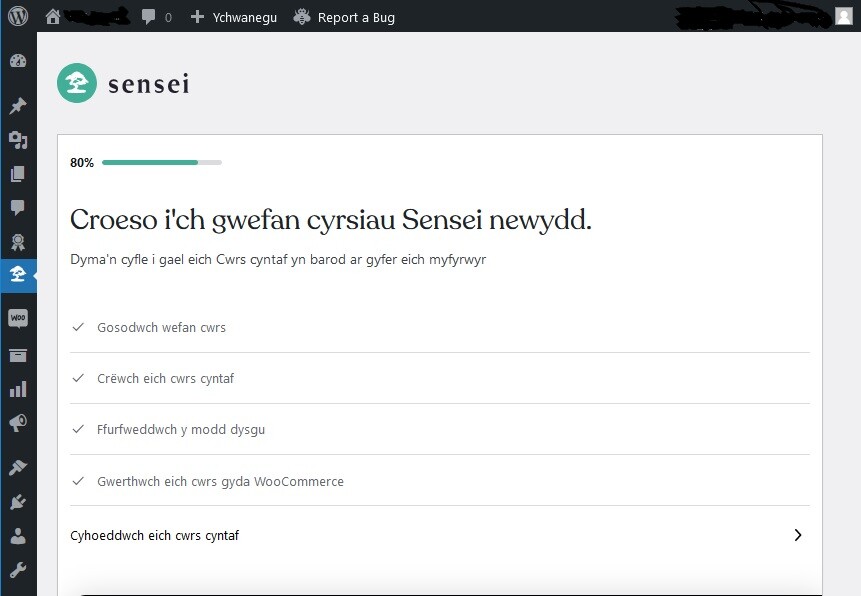The image size is (861, 596).
Task: Open Comments icon in sidebar
Action: pyautogui.click(x=18, y=208)
